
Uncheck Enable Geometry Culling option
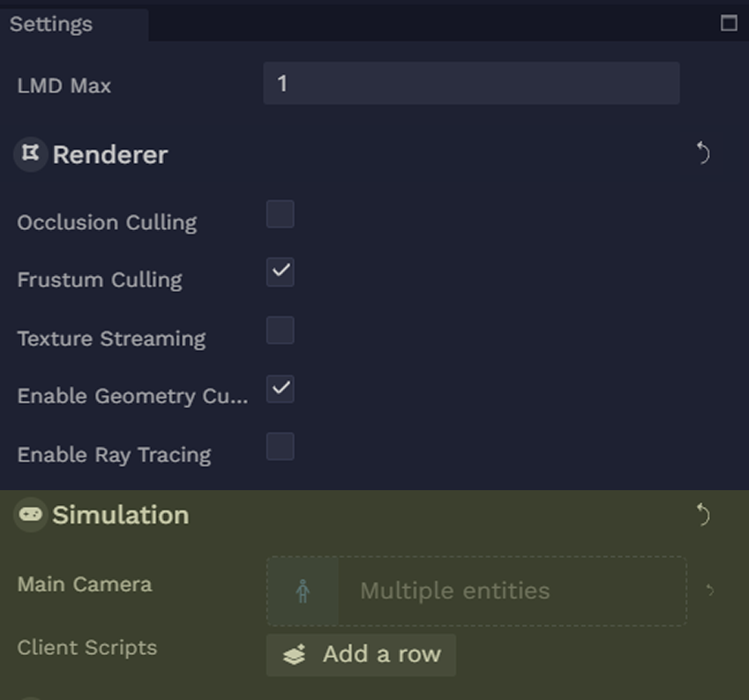click(281, 389)
